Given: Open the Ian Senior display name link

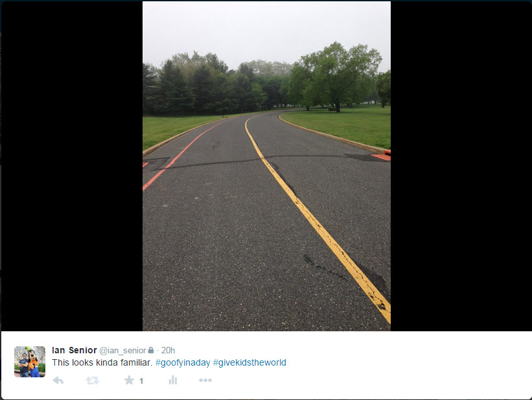Looking at the screenshot, I should pos(75,350).
